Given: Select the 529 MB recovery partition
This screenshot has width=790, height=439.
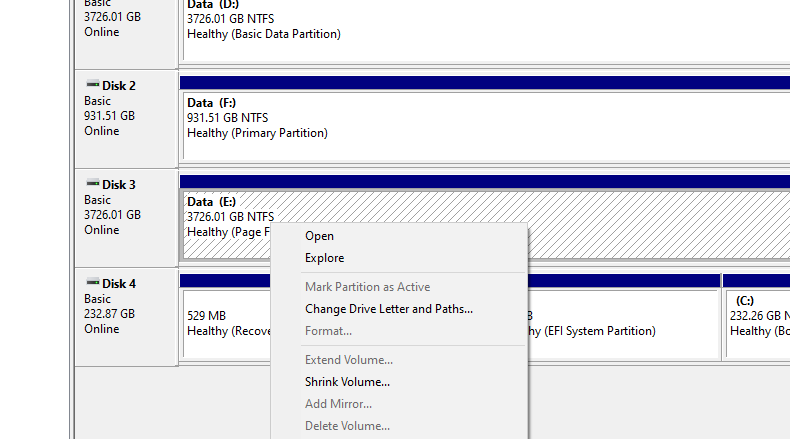Looking at the screenshot, I should pos(227,324).
